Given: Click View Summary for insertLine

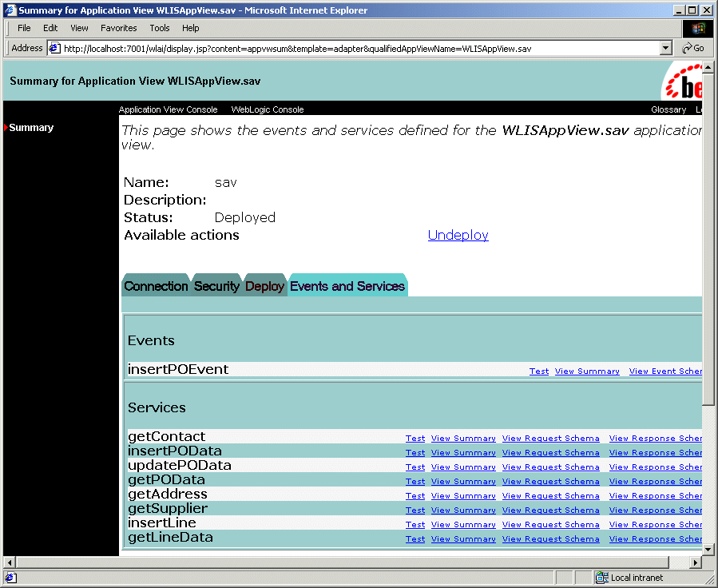Looking at the screenshot, I should click(x=463, y=524).
